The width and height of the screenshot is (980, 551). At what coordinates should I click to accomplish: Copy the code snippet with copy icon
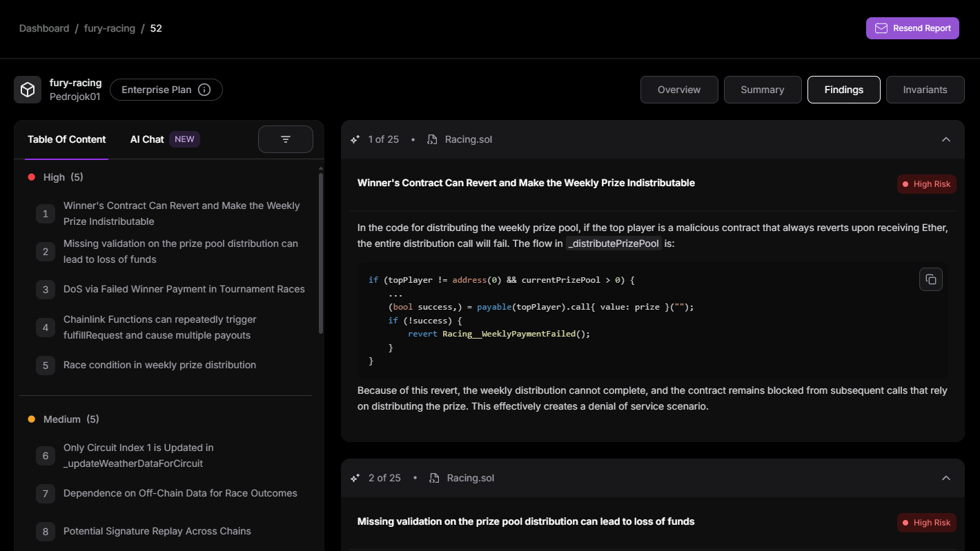931,279
